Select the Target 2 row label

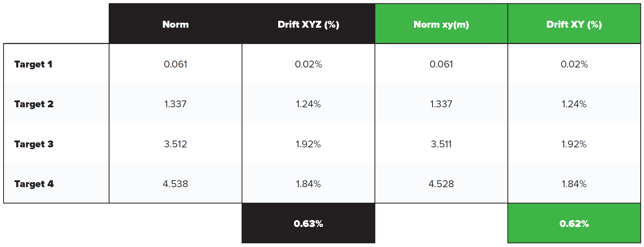[34, 104]
